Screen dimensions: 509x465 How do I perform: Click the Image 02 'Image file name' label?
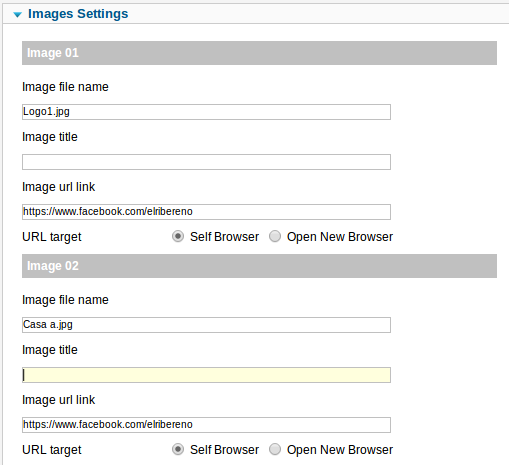click(65, 300)
